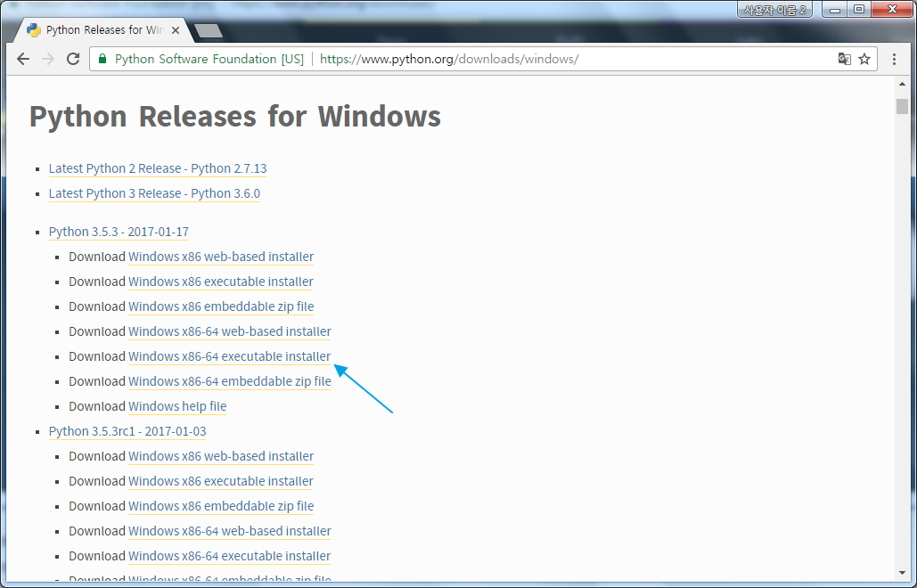The height and width of the screenshot is (588, 917).
Task: Download 3.5.3rc1 Windows x86-64 web-based installer
Action: pyautogui.click(x=230, y=531)
